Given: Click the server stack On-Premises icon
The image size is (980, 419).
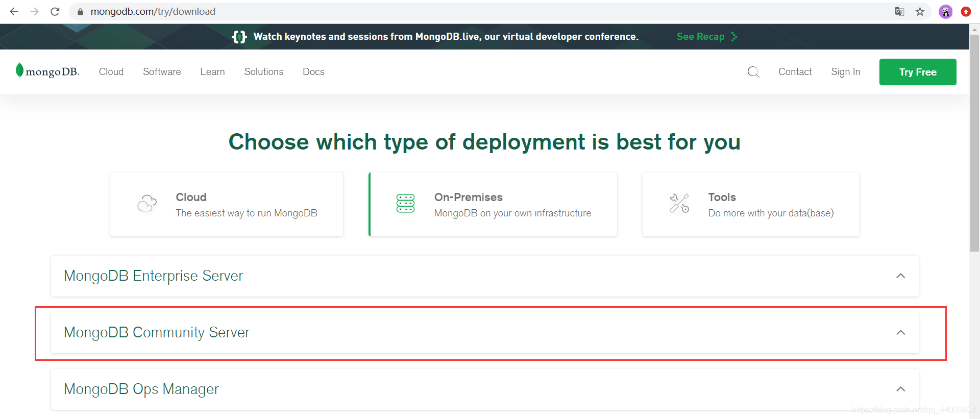Looking at the screenshot, I should [x=406, y=203].
